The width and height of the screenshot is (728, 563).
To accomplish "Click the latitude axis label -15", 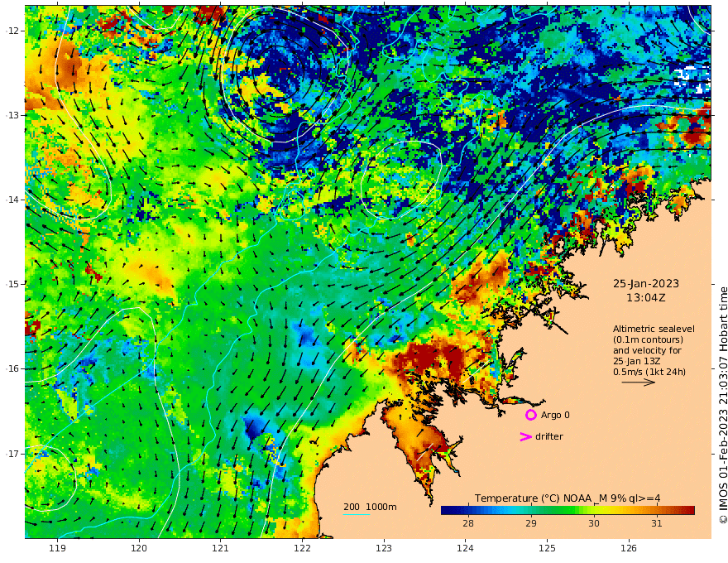I will [x=12, y=284].
